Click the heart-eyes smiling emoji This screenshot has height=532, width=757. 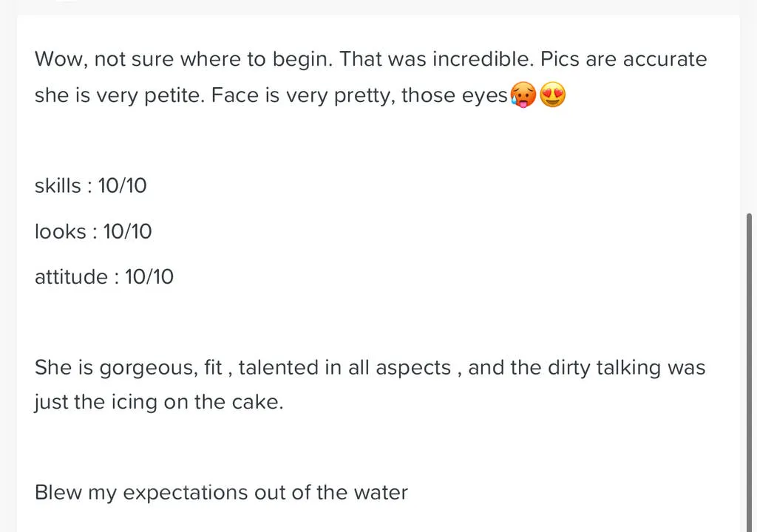[x=553, y=96]
